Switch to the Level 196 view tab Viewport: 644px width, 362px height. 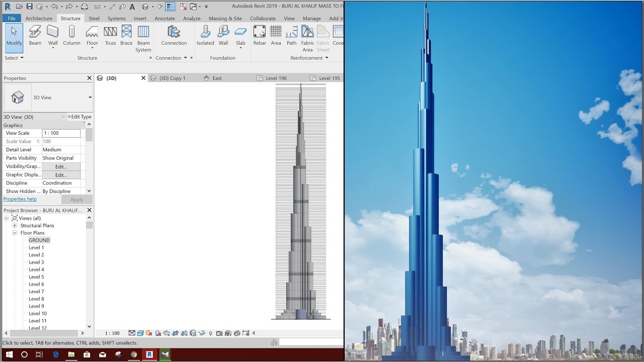276,78
